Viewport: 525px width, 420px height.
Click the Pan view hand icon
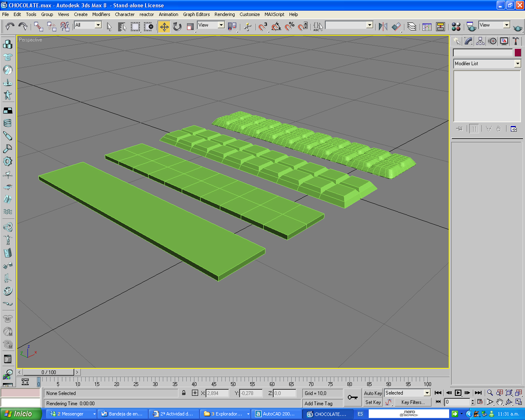[x=500, y=402]
